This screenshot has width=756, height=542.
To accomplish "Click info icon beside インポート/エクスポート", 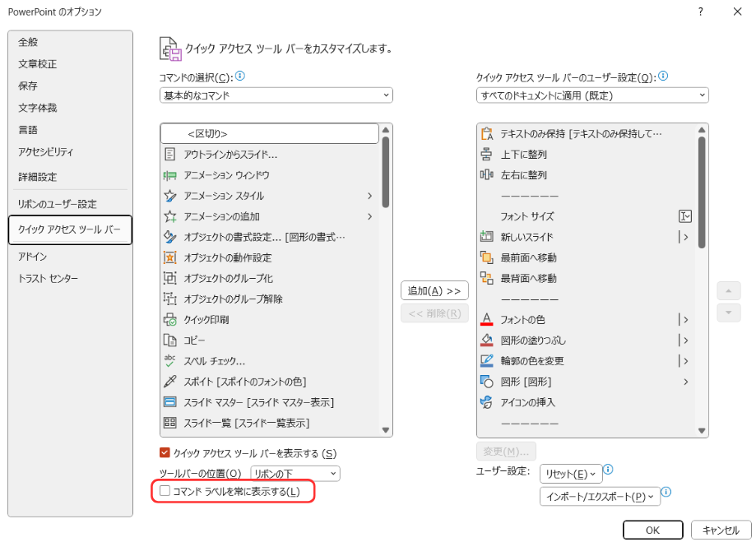I will [x=666, y=492].
